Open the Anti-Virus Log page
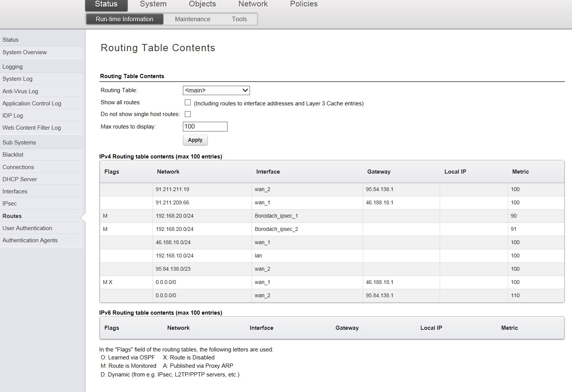This screenshot has height=392, width=572. [x=20, y=91]
